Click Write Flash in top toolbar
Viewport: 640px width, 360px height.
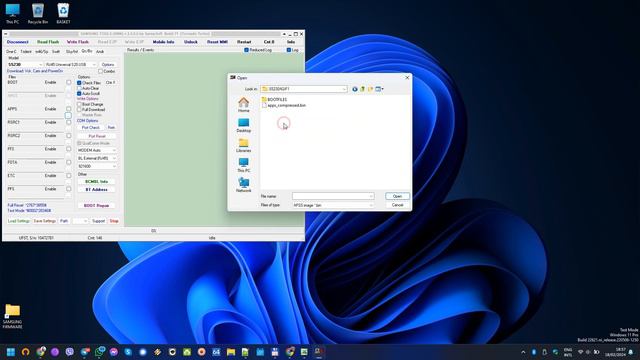pos(78,42)
